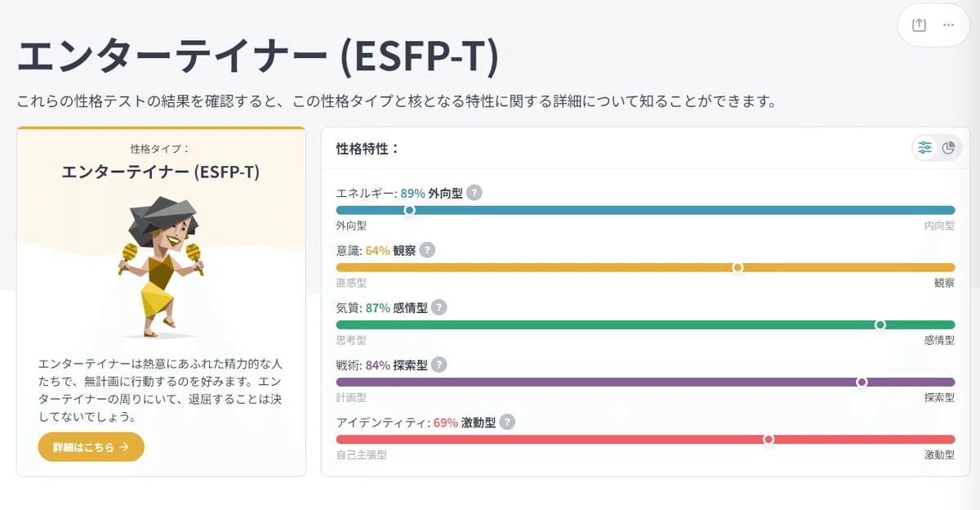Open help icon next to 激動型
The image size is (980, 510).
pos(507,423)
